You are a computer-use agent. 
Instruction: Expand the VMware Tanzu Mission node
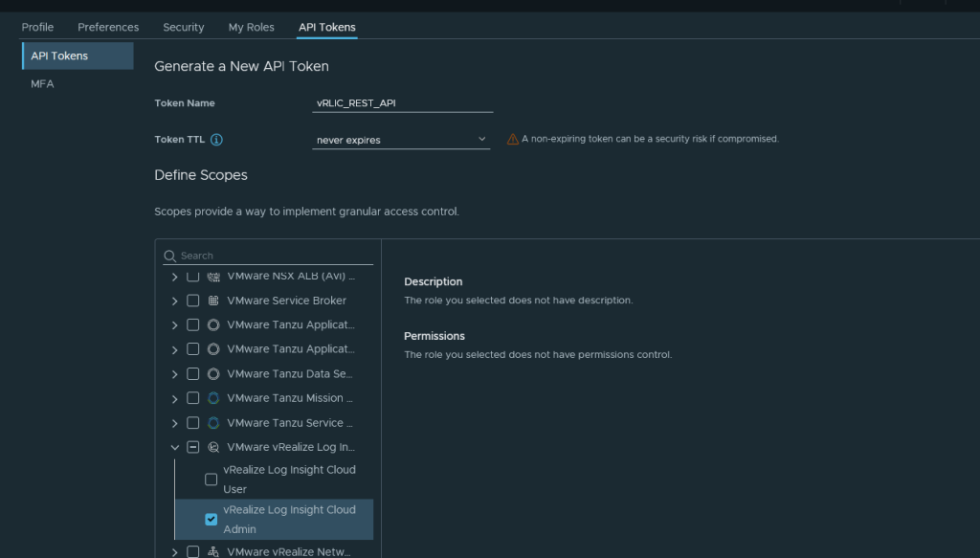pos(174,398)
